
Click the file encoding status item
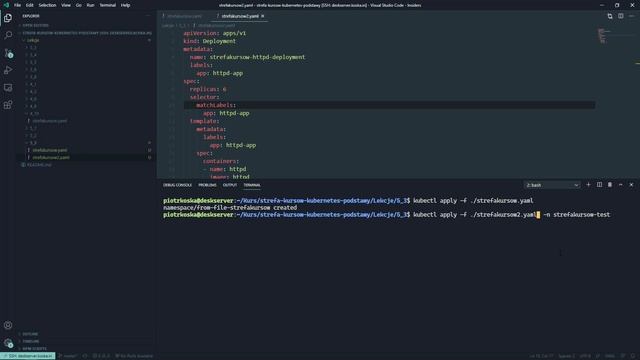(x=585, y=356)
